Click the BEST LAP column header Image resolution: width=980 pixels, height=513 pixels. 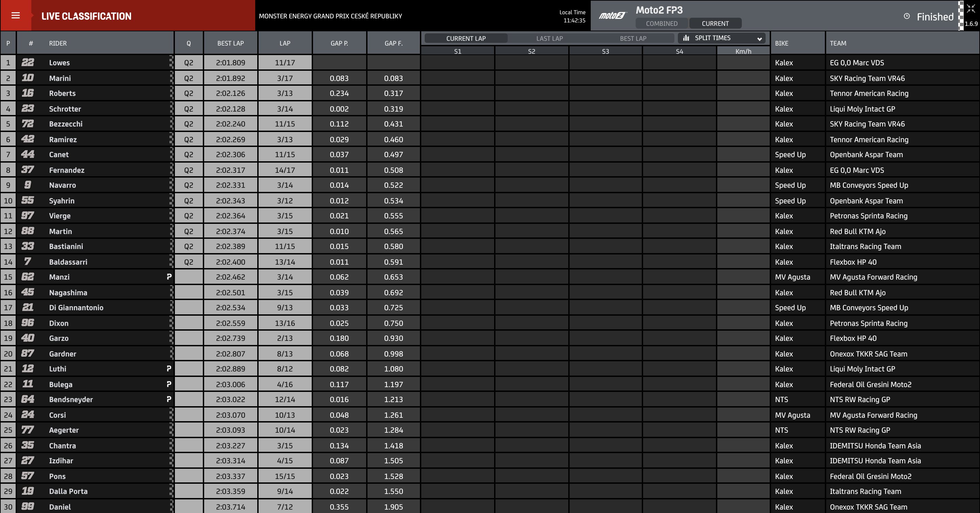coord(231,43)
